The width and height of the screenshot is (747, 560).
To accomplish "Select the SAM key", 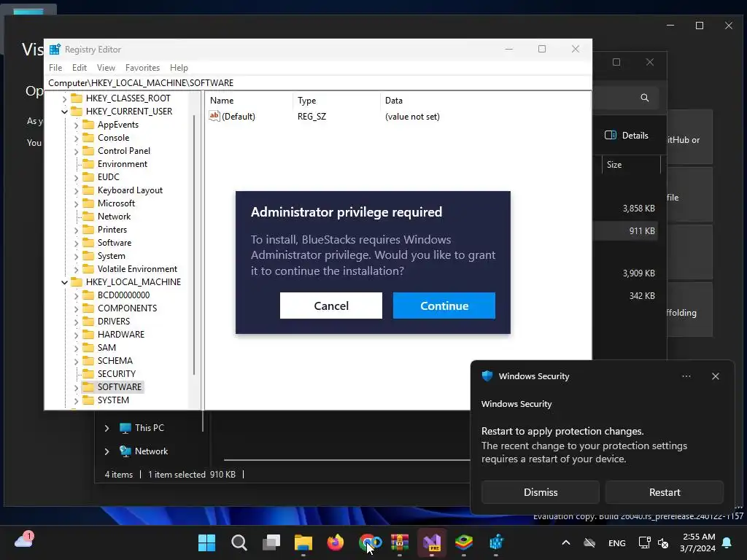I will coord(107,348).
